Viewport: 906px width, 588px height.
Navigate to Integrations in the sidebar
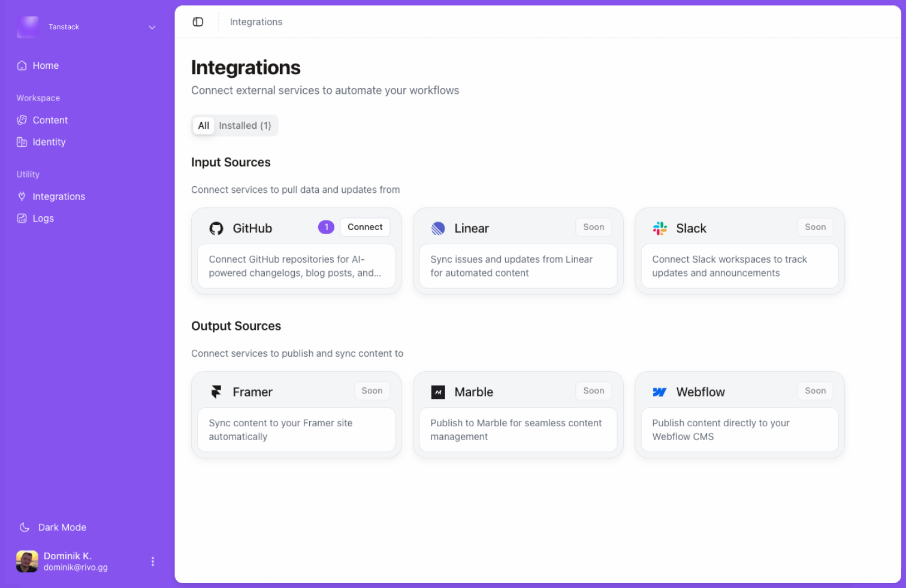coord(59,196)
